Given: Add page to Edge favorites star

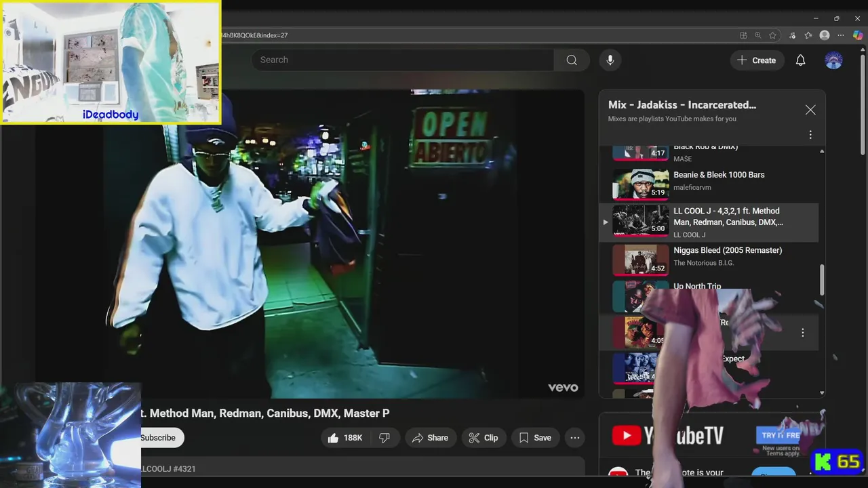Looking at the screenshot, I should click(x=772, y=35).
